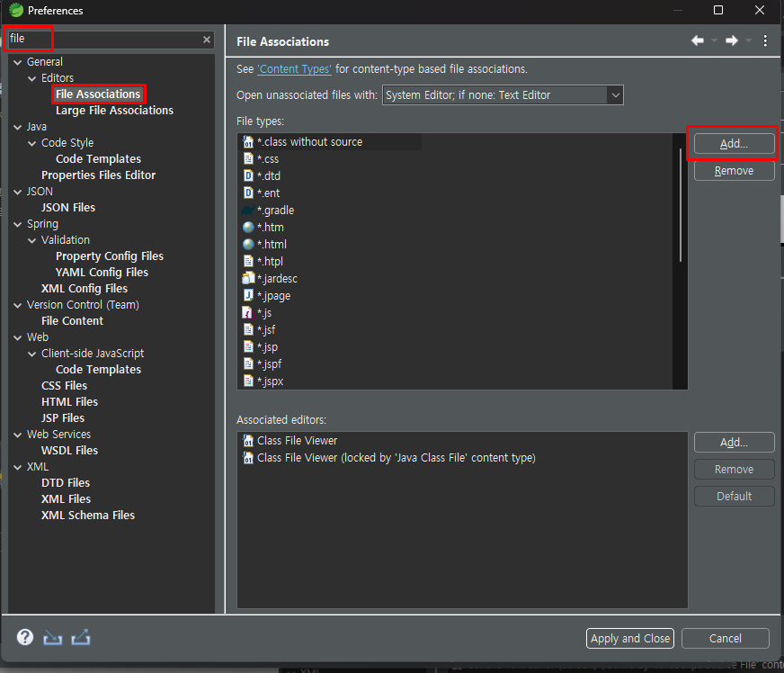The width and height of the screenshot is (784, 673).
Task: Click the File types Remove button
Action: click(x=734, y=171)
